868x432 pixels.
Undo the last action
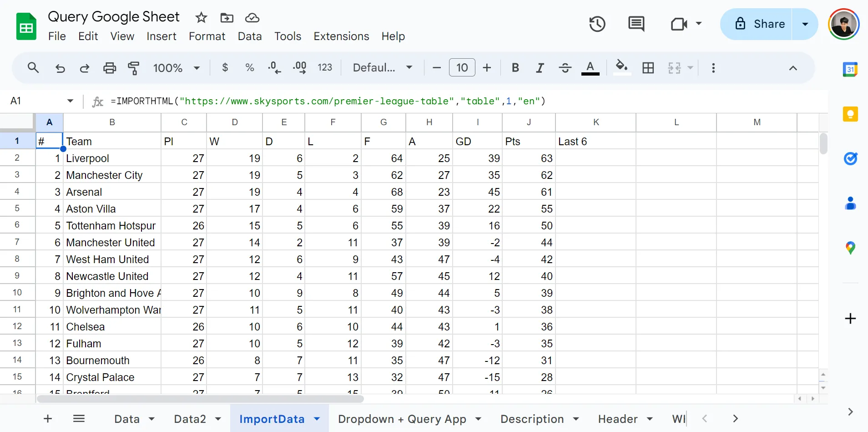(x=60, y=68)
